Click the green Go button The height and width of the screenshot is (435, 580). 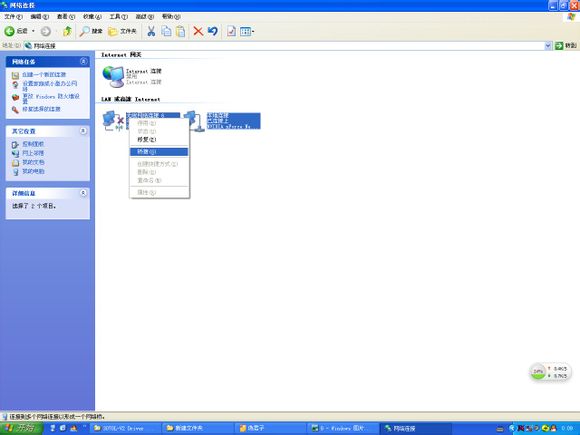click(566, 45)
